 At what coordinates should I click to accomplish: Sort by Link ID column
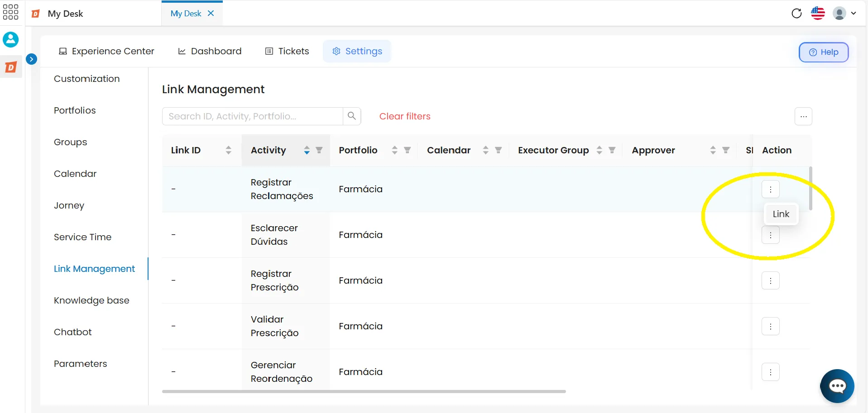(228, 150)
